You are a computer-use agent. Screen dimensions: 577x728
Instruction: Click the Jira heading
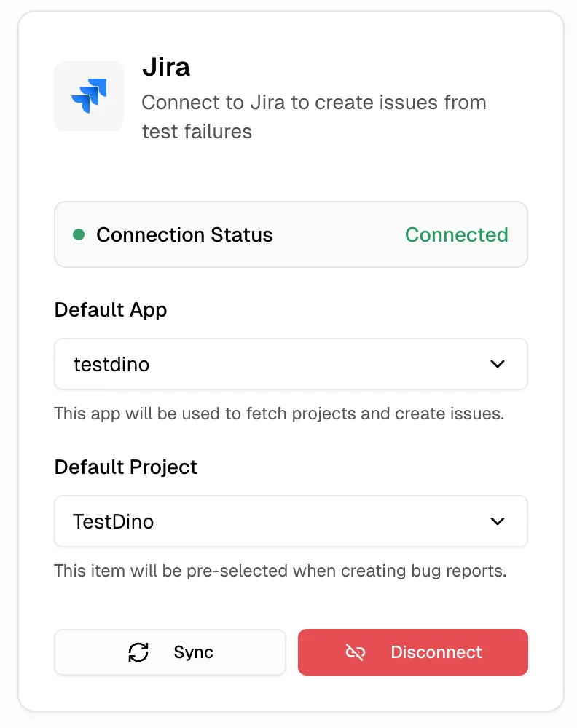tap(166, 67)
